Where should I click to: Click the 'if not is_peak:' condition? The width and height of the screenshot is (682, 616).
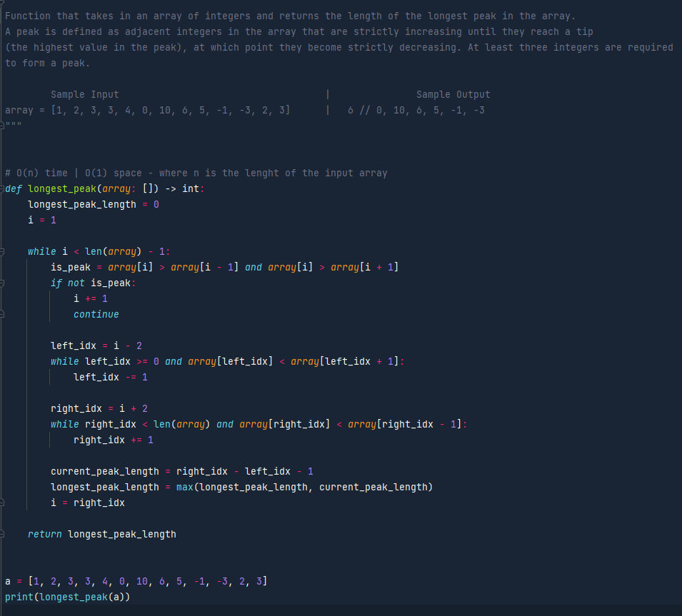pyautogui.click(x=94, y=283)
